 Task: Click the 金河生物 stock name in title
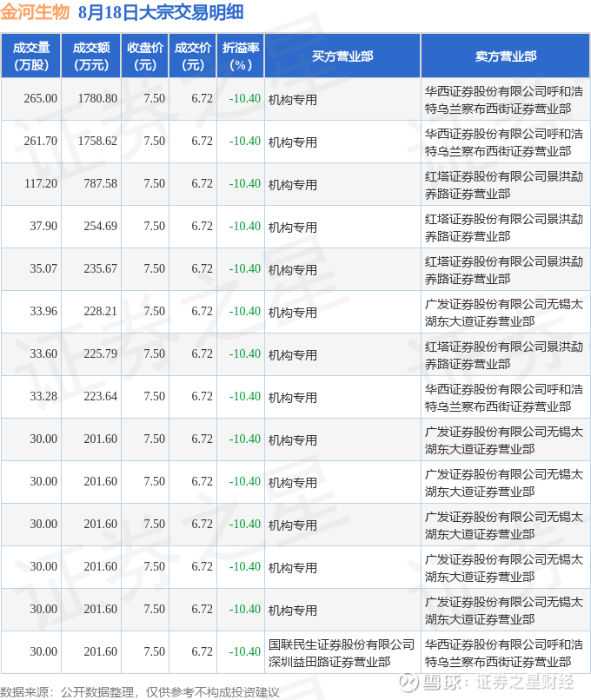click(x=35, y=12)
